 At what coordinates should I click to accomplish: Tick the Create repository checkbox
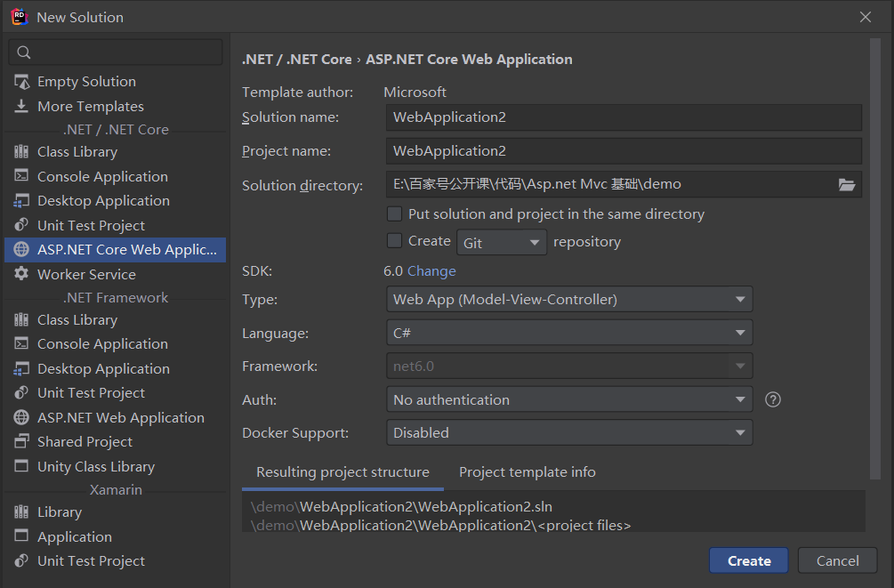(x=395, y=241)
